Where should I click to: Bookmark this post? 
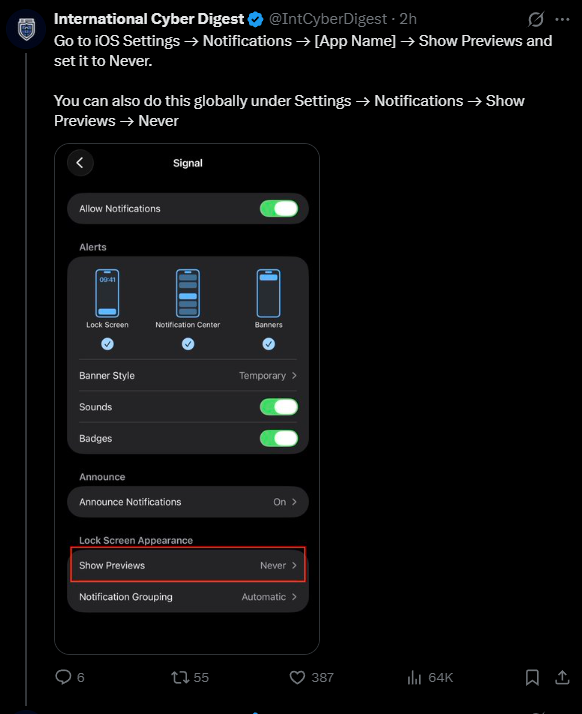coord(532,678)
